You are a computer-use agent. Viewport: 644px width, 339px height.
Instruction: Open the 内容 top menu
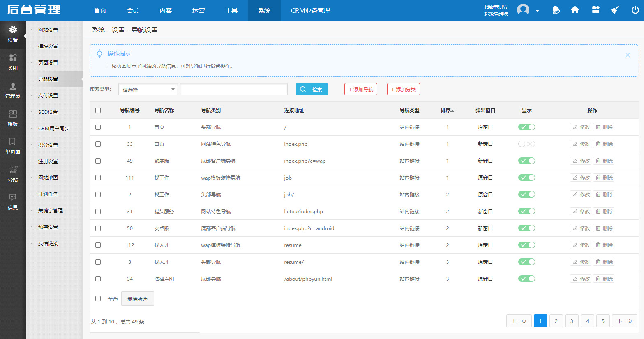point(166,10)
